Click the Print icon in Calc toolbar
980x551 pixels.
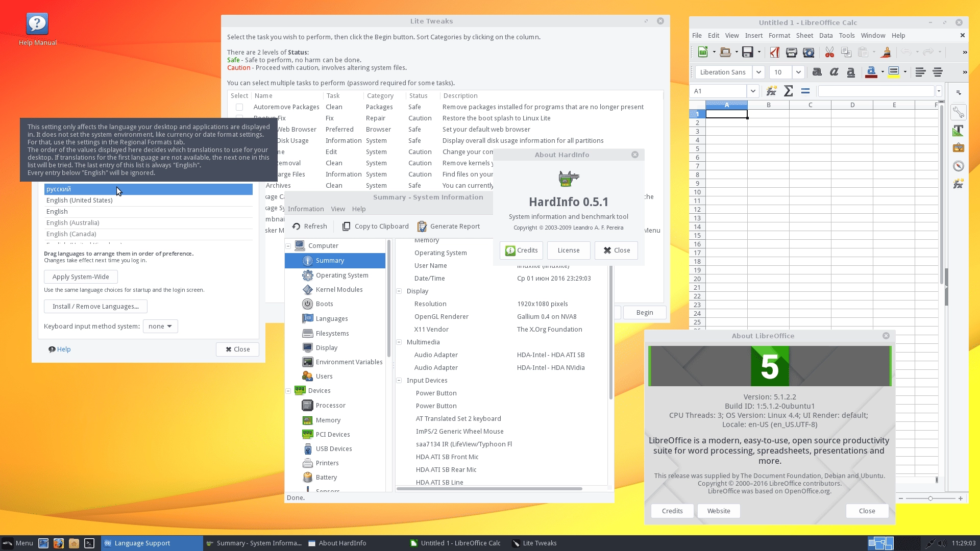[791, 52]
